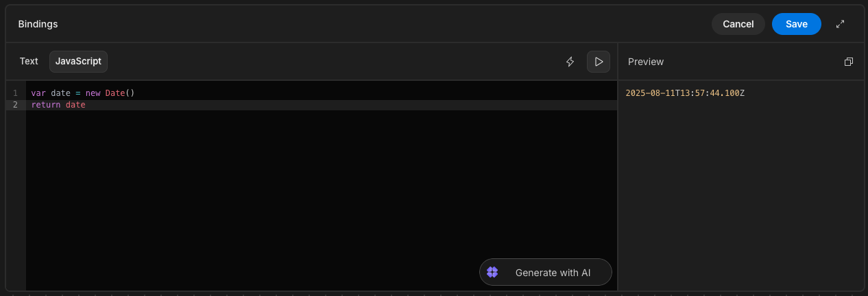The height and width of the screenshot is (296, 868).
Task: Open the lightning bolt bindings picker
Action: tap(570, 62)
